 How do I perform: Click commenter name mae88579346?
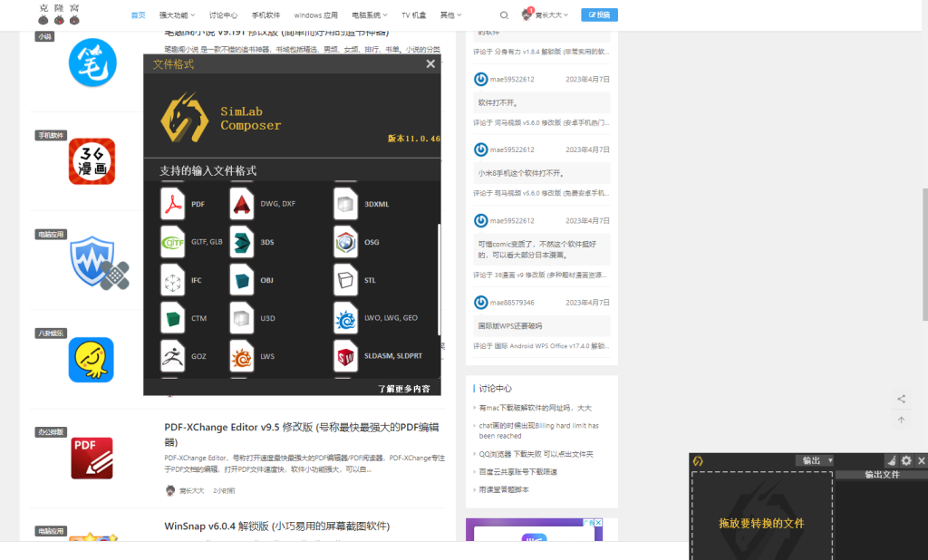(512, 303)
